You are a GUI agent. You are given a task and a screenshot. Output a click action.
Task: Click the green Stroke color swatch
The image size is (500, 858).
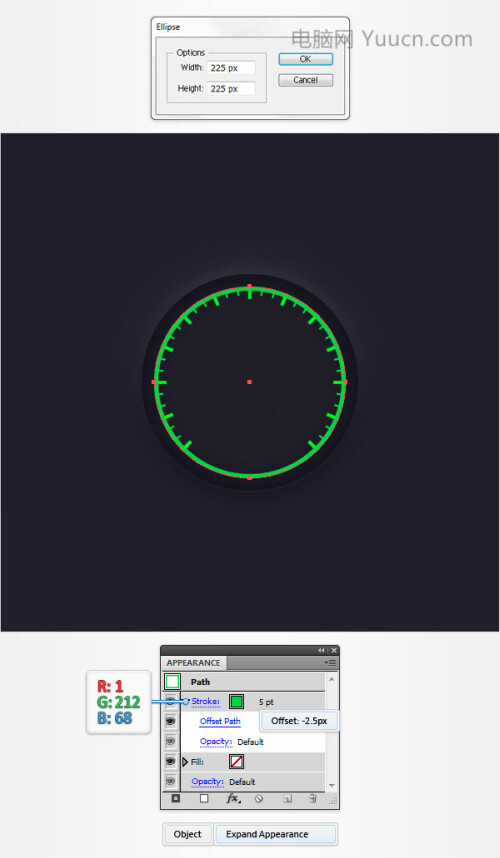pyautogui.click(x=236, y=701)
